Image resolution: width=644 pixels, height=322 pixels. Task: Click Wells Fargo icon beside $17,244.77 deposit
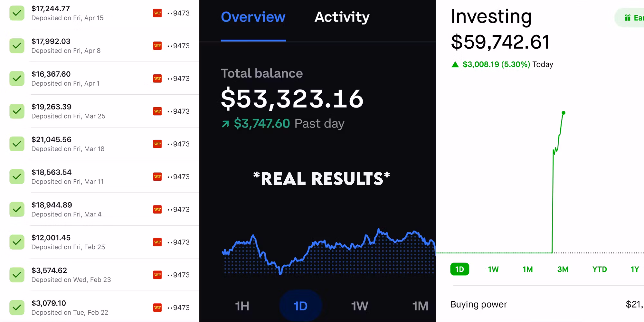pyautogui.click(x=157, y=13)
